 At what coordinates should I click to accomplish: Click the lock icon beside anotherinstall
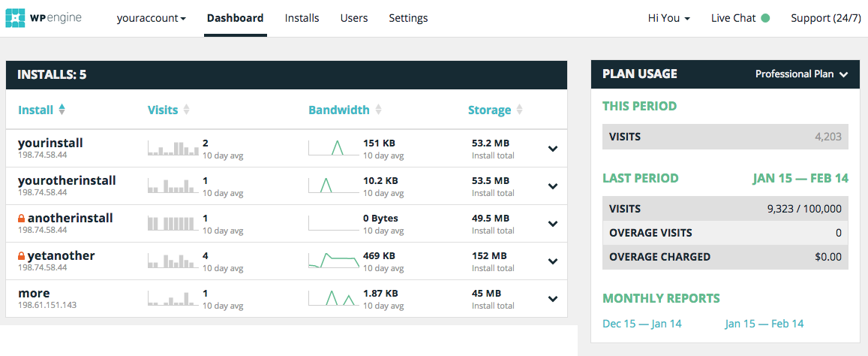(x=22, y=219)
